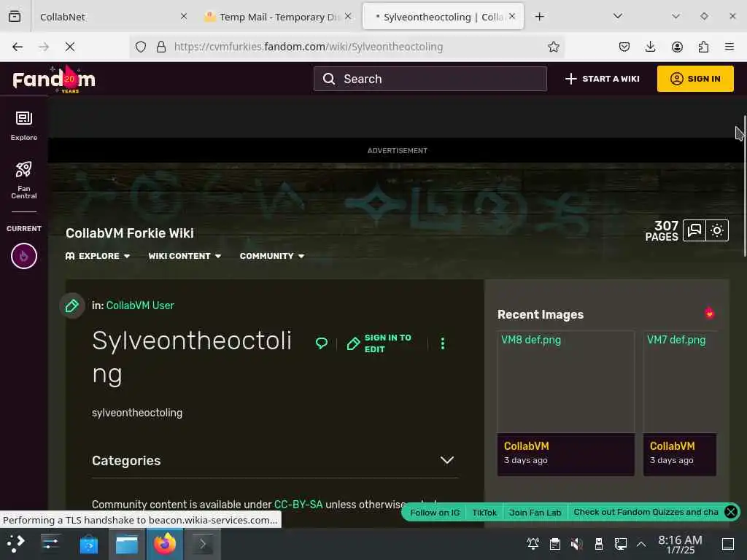Open the Extensions puzzle icon
This screenshot has height=560, width=747.
(x=703, y=47)
